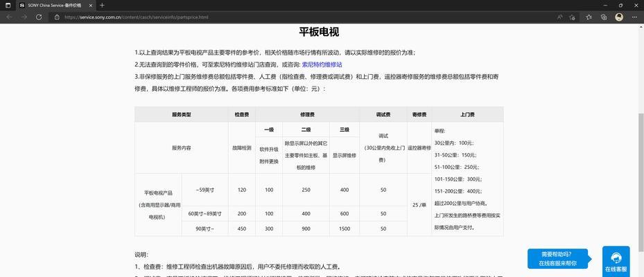
Task: Click the 软件升级 附件更换 cell
Action: pos(269,155)
